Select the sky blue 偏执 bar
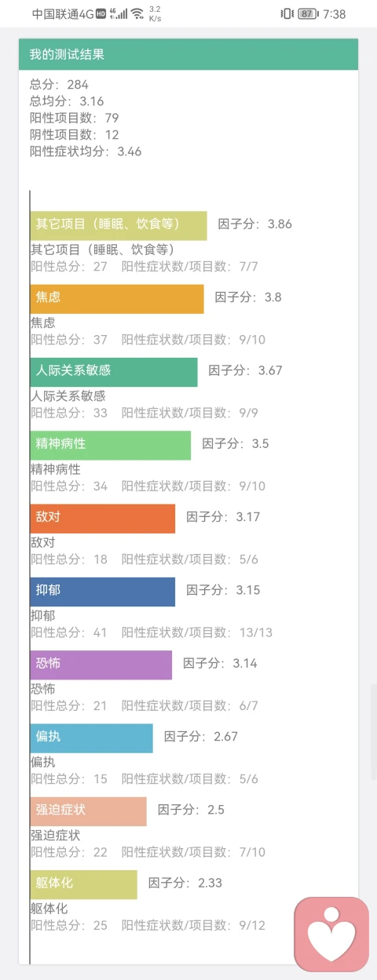Image resolution: width=377 pixels, height=980 pixels. coord(92,738)
